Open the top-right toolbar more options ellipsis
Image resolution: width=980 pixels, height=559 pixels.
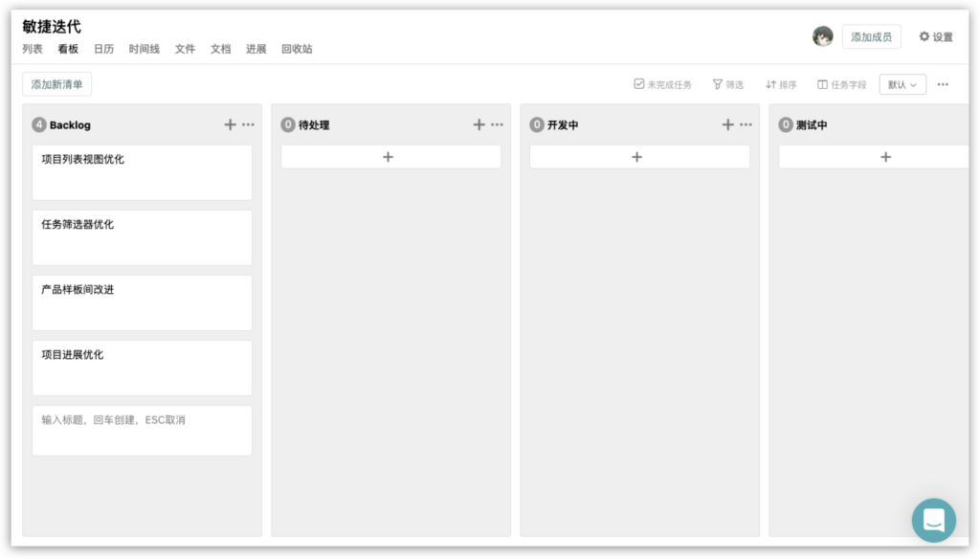coord(943,84)
